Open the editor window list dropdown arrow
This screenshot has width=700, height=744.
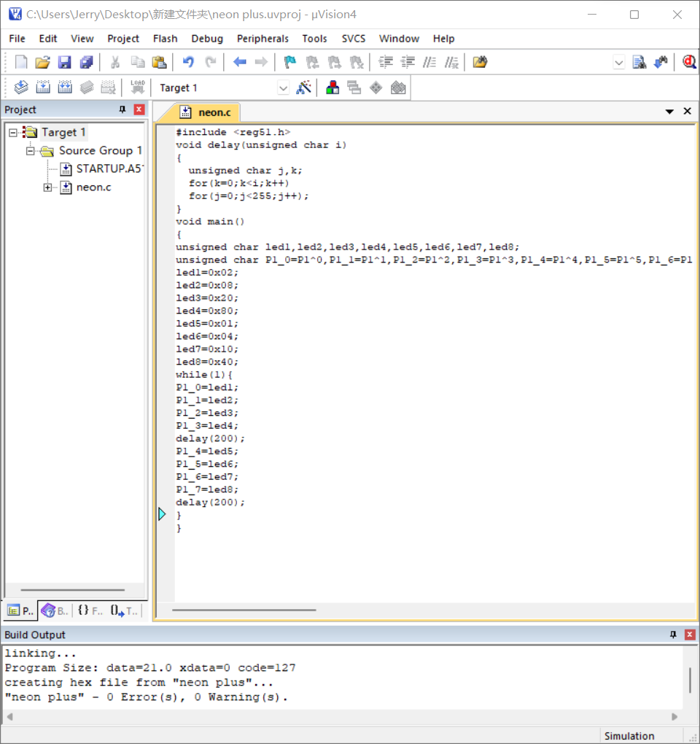coord(669,112)
